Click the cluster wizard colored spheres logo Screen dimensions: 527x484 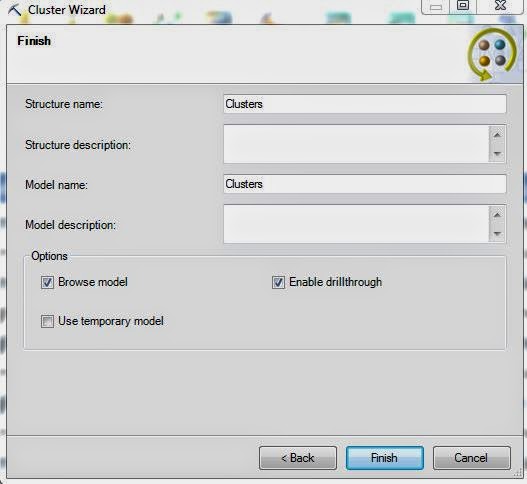pyautogui.click(x=492, y=54)
